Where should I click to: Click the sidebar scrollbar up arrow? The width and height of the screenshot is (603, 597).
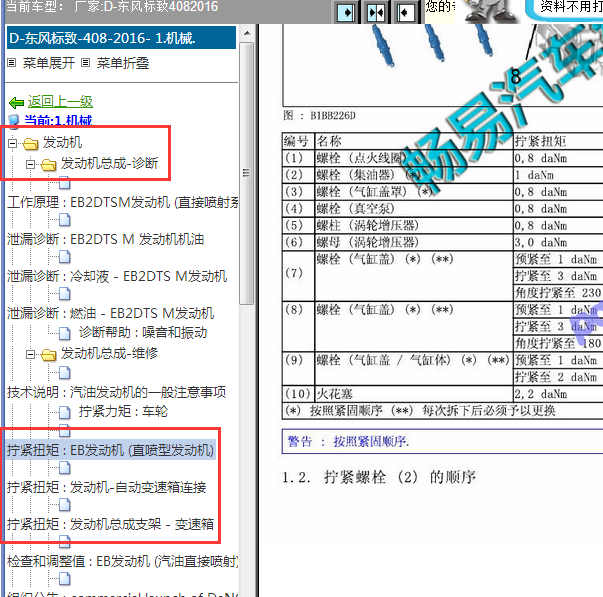coord(247,33)
